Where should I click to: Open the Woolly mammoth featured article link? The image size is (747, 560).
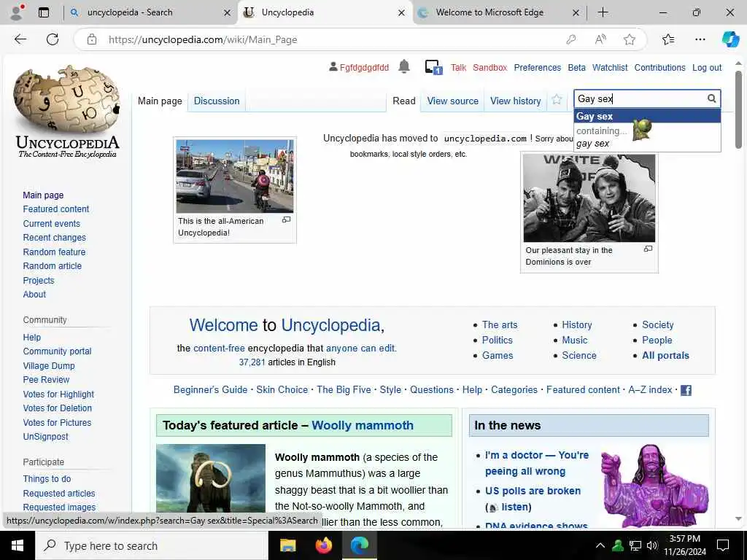tap(363, 425)
